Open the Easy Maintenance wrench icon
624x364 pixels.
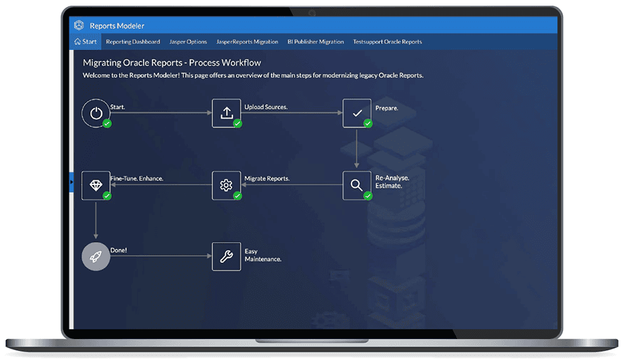[x=227, y=257]
